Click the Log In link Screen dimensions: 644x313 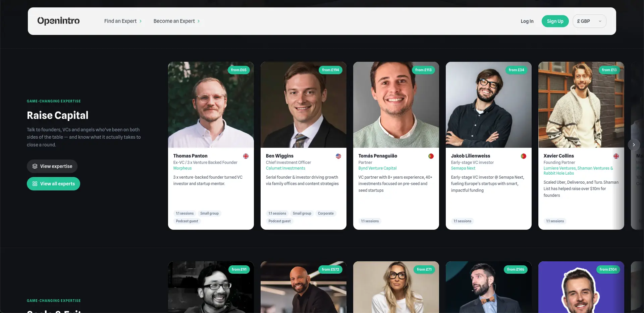click(x=527, y=21)
